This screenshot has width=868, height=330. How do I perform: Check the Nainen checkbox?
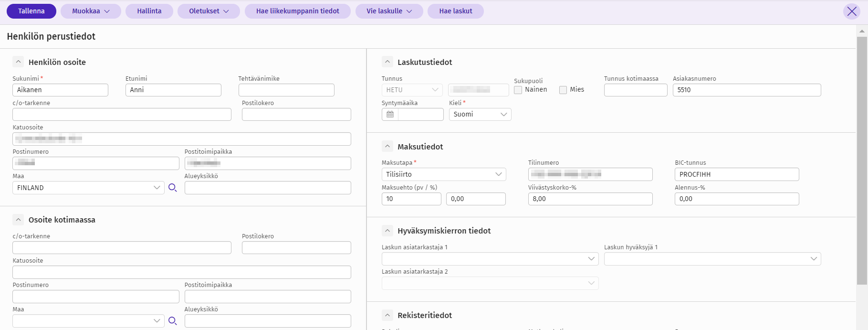[518, 90]
